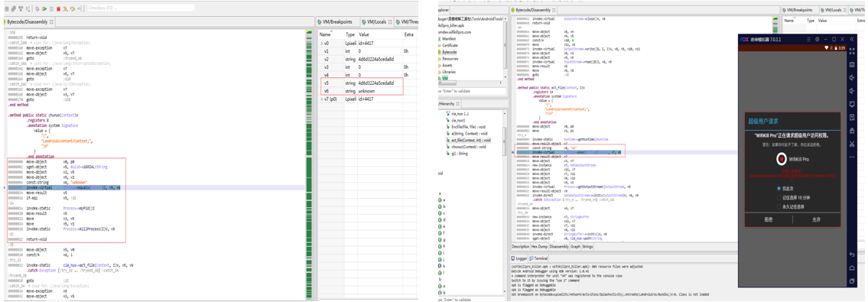Click Nox Android back arrow icon
Screen dimensions: 868x302
[852, 254]
